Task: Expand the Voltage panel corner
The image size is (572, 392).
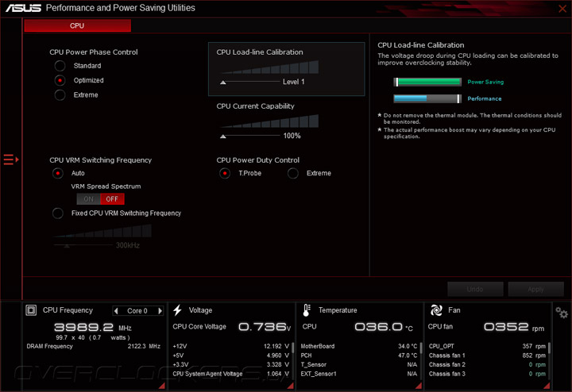Action: click(x=291, y=386)
